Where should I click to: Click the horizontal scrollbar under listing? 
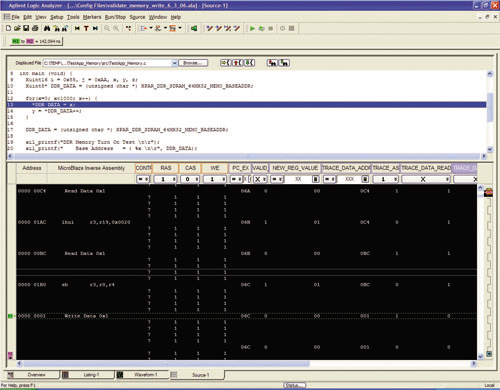(166, 364)
